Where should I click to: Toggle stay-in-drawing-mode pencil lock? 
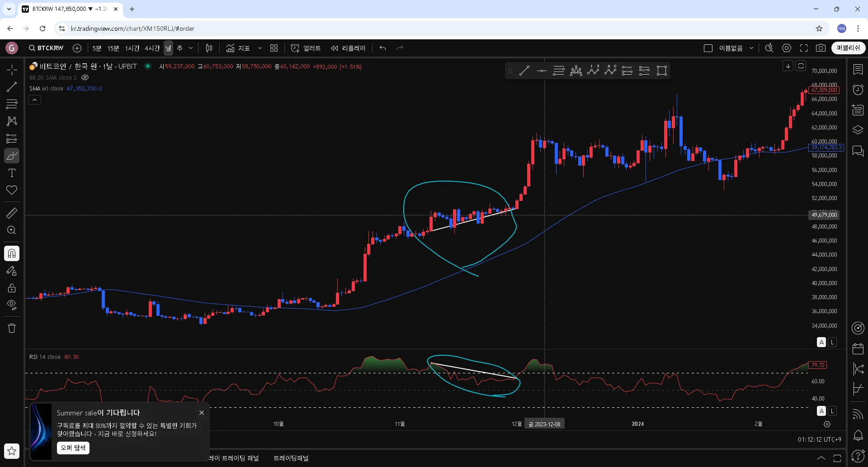click(x=12, y=271)
